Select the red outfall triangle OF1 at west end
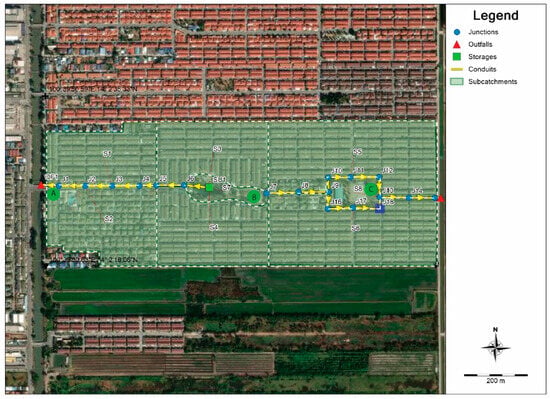This screenshot has width=550, height=399. (x=41, y=185)
